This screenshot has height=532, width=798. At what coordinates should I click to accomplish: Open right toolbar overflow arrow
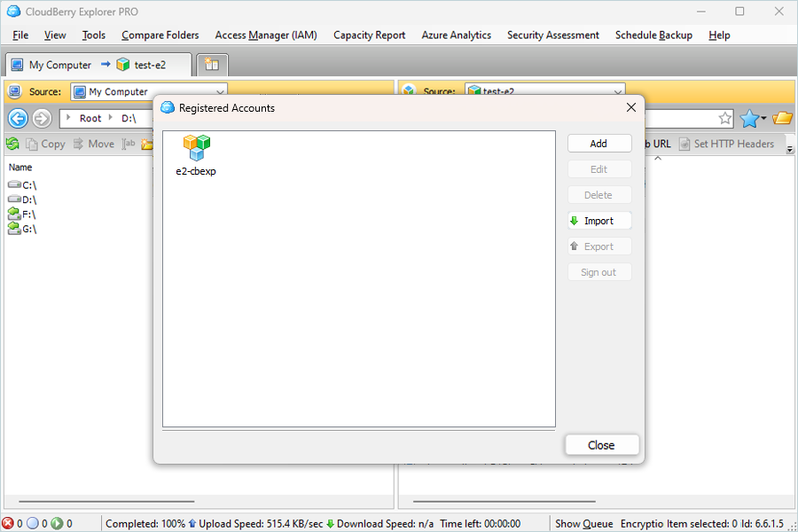tap(790, 149)
